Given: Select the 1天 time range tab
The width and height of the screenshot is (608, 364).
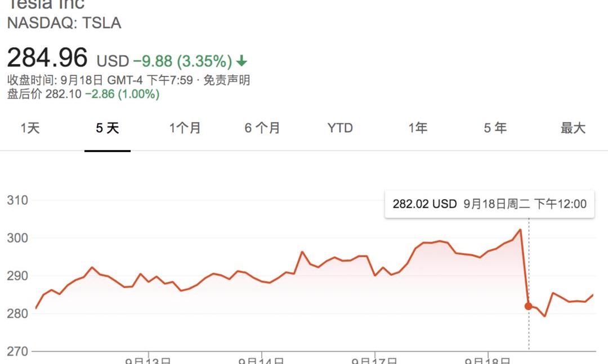Looking at the screenshot, I should click(30, 128).
